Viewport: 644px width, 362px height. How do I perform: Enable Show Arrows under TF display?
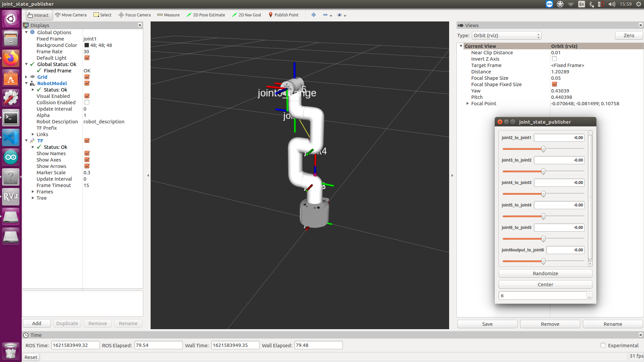coord(87,166)
